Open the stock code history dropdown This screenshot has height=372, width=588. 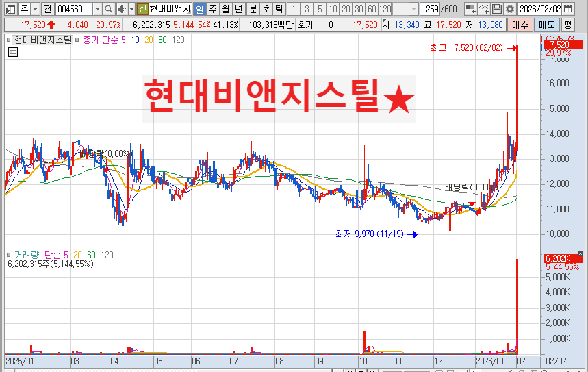97,9
